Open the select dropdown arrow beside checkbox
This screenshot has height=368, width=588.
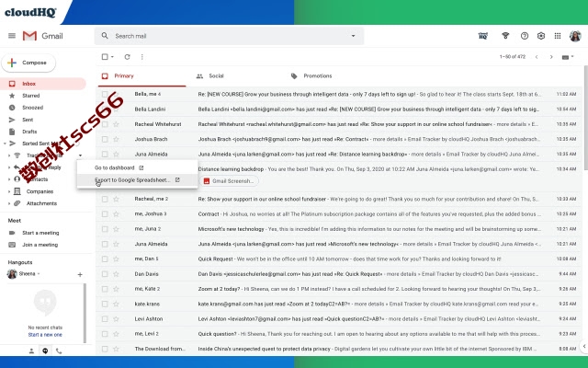[112, 57]
